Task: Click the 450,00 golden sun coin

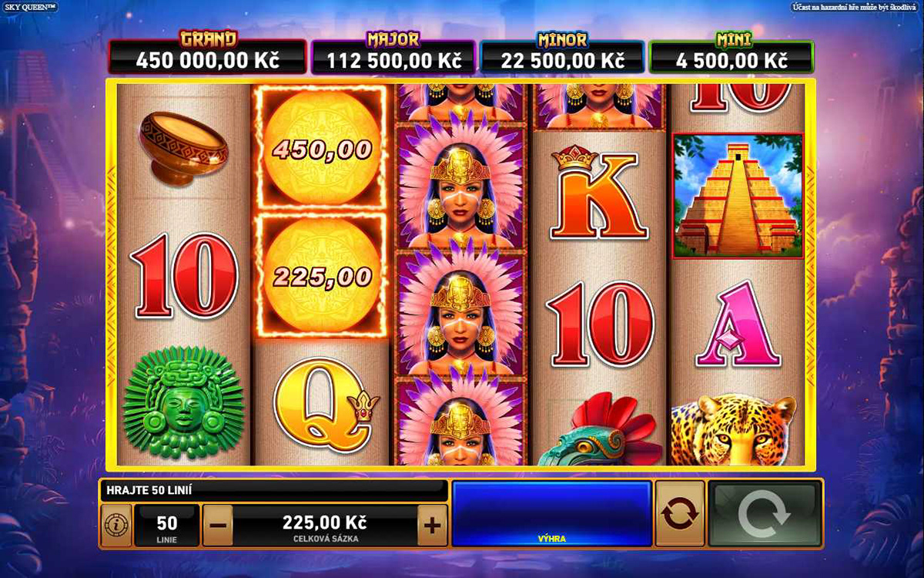Action: click(322, 148)
